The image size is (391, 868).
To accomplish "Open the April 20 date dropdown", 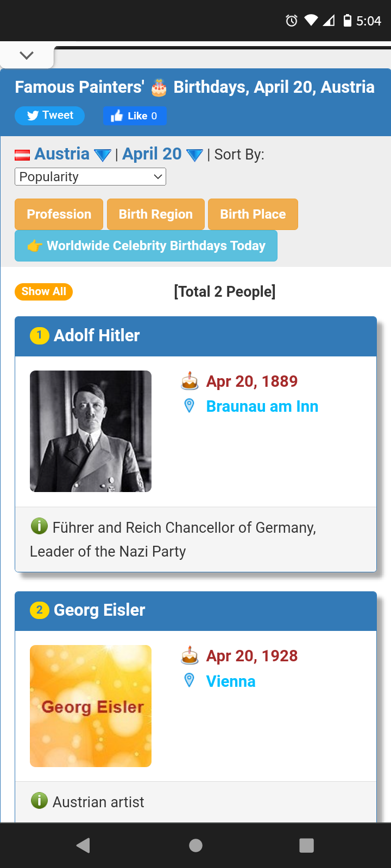I will point(162,154).
